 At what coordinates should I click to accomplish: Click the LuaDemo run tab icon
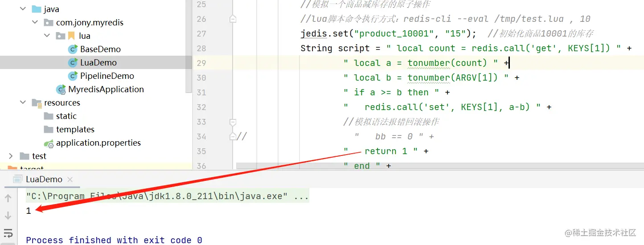click(x=18, y=179)
